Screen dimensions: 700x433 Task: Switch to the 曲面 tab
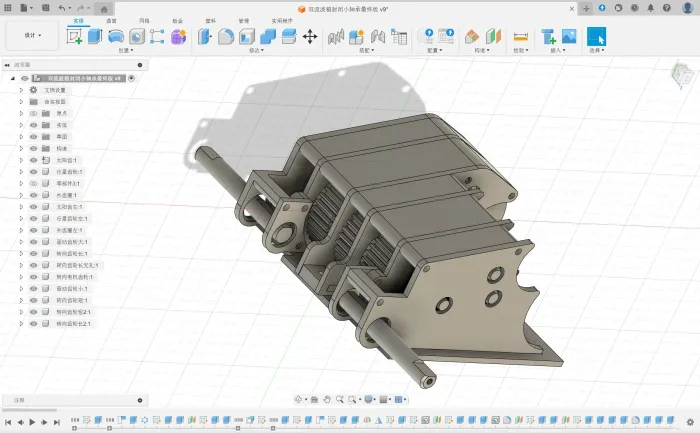click(x=111, y=20)
